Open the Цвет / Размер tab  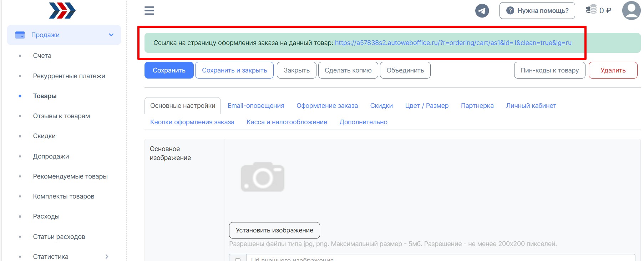click(x=427, y=106)
